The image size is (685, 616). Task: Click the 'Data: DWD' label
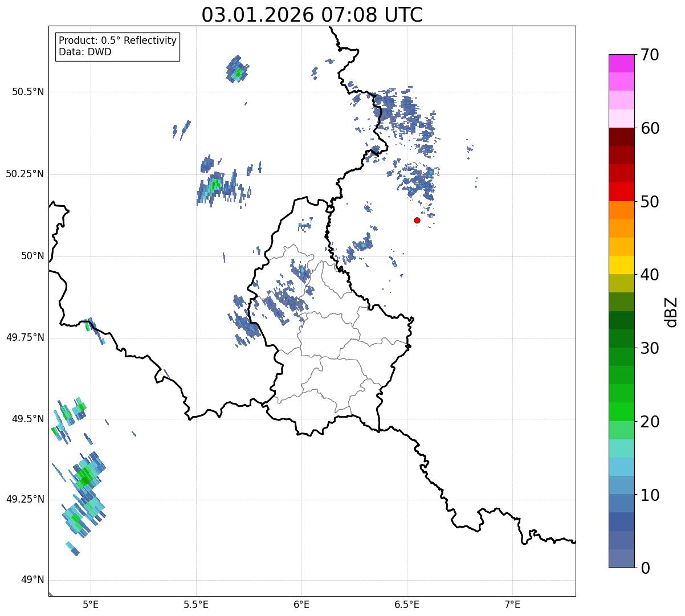tap(85, 52)
